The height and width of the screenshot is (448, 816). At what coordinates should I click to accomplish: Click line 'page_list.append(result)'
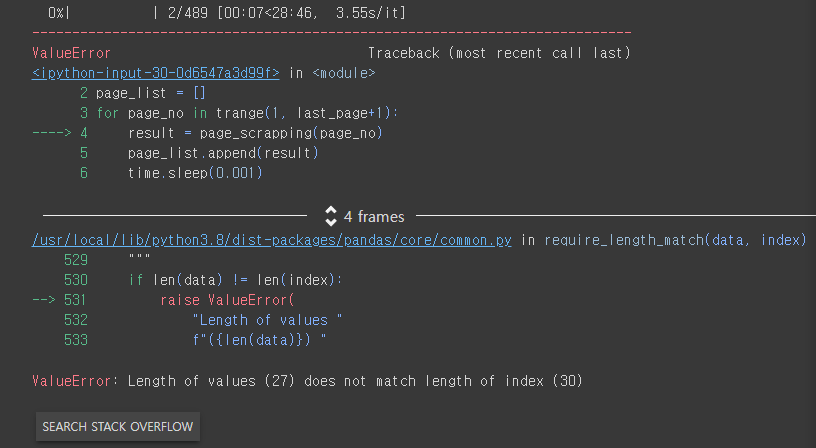click(x=223, y=153)
